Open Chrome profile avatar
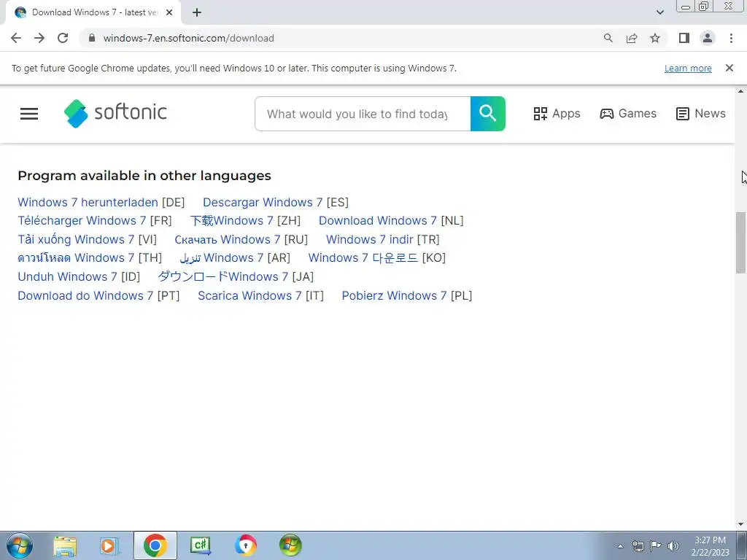Image resolution: width=747 pixels, height=560 pixels. 708,38
